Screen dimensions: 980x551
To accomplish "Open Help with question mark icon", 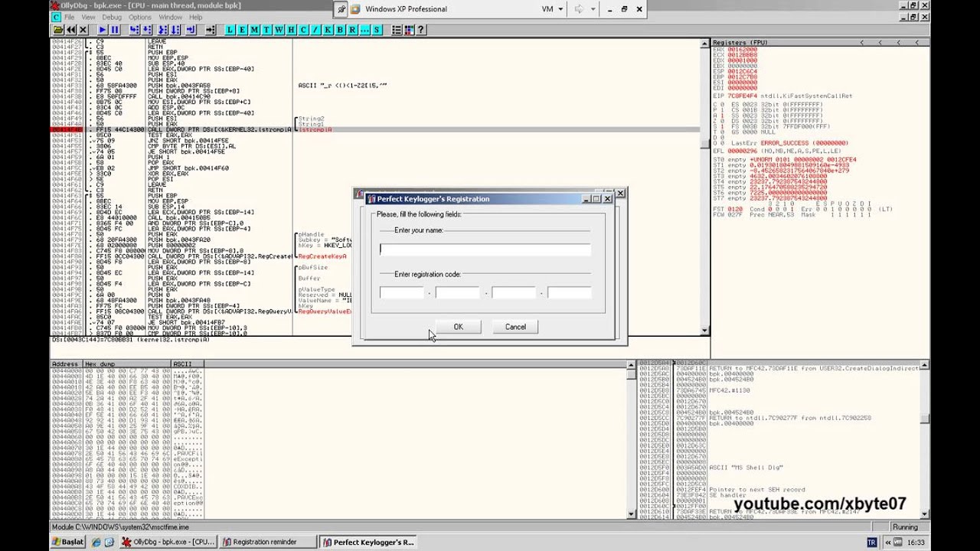I will tap(420, 30).
